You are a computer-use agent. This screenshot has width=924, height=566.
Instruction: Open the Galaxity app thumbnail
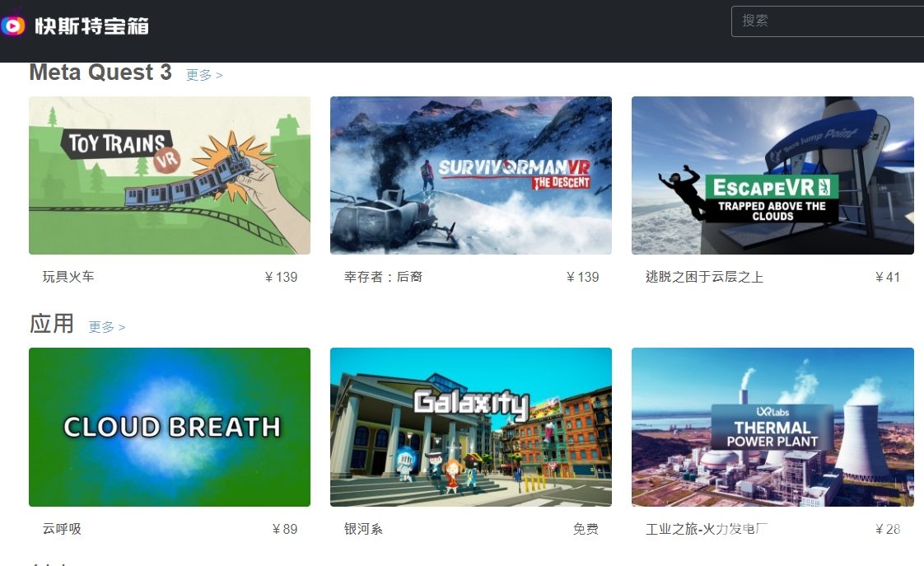(471, 427)
